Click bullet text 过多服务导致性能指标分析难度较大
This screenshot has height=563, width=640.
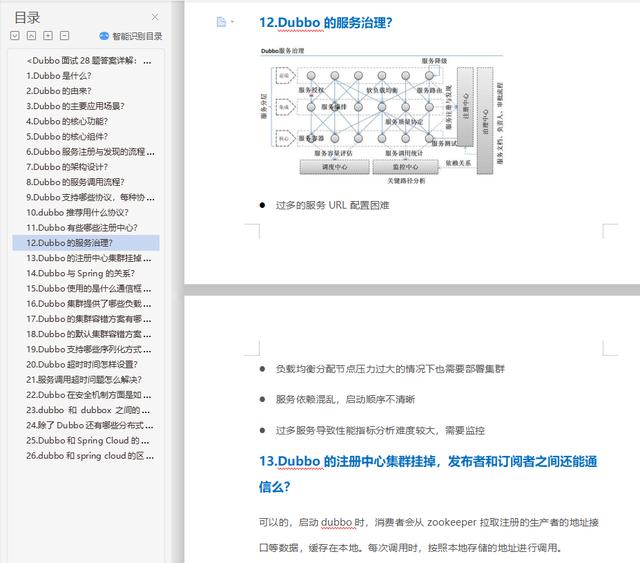tap(380, 430)
